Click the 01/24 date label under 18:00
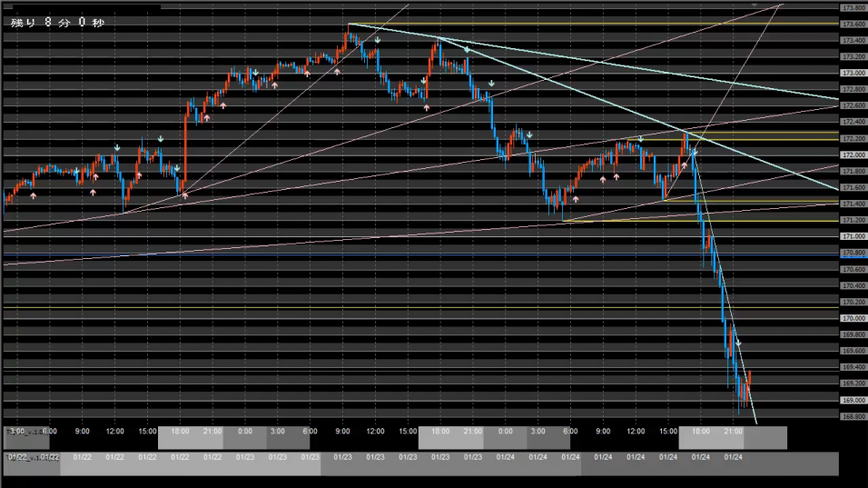 (701, 457)
